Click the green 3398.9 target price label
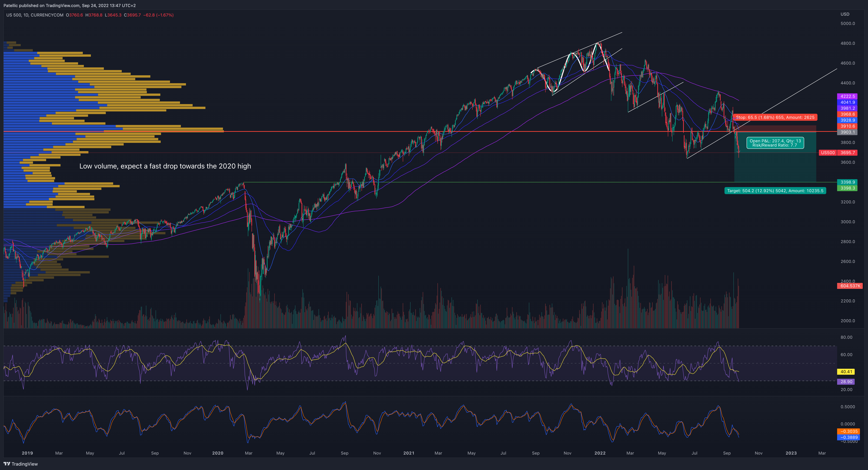This screenshot has width=868, height=470. coord(847,182)
